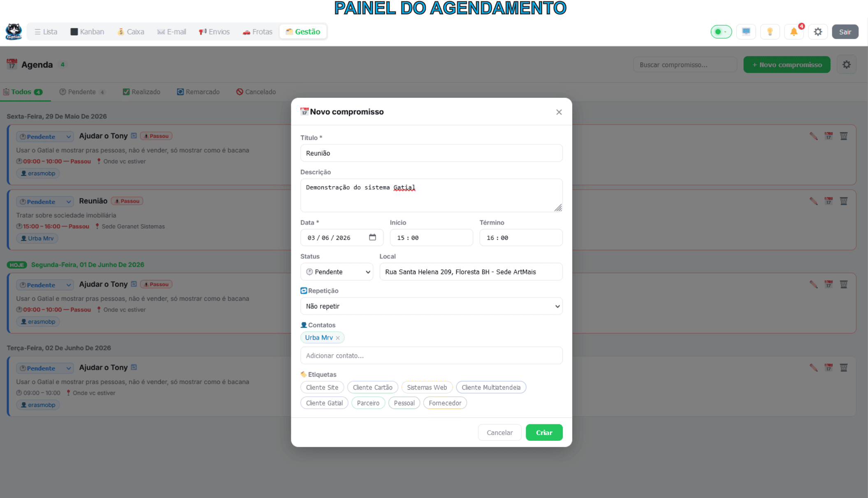Click the Gatial cat logo
The height and width of the screenshot is (498, 868).
point(14,32)
